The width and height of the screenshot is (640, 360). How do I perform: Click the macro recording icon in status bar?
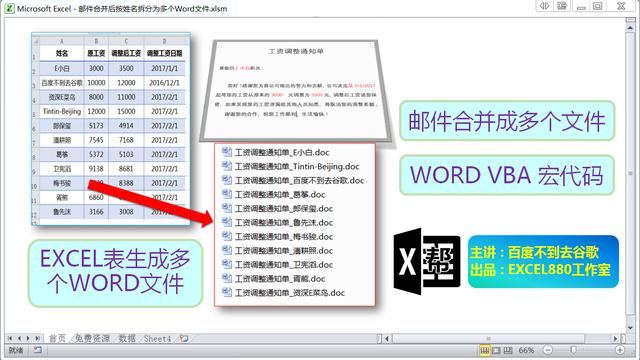tap(38, 350)
